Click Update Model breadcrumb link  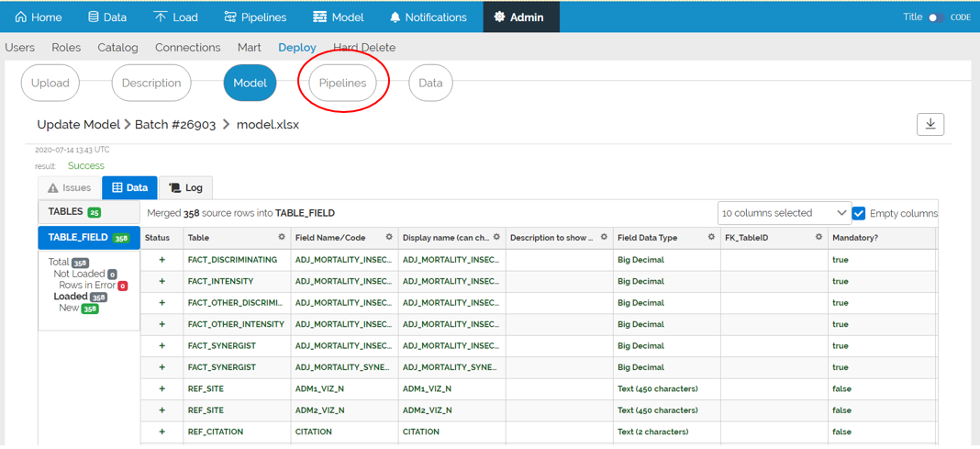coord(79,125)
